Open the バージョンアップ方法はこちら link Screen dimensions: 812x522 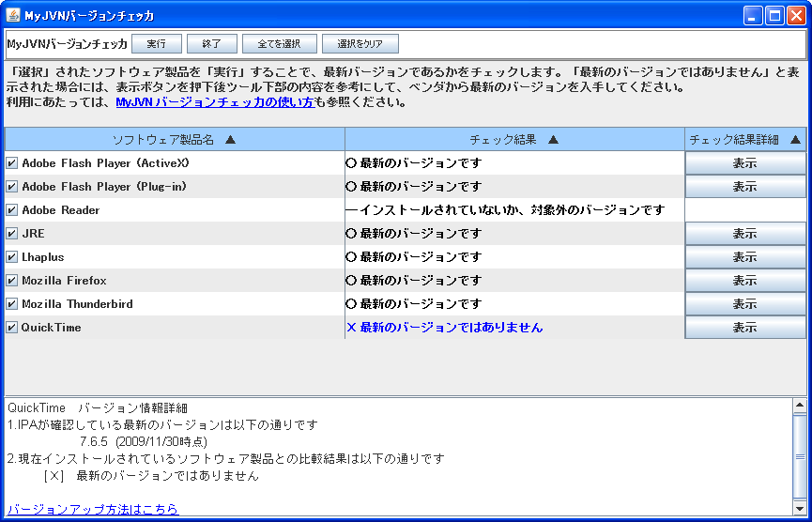tap(93, 509)
